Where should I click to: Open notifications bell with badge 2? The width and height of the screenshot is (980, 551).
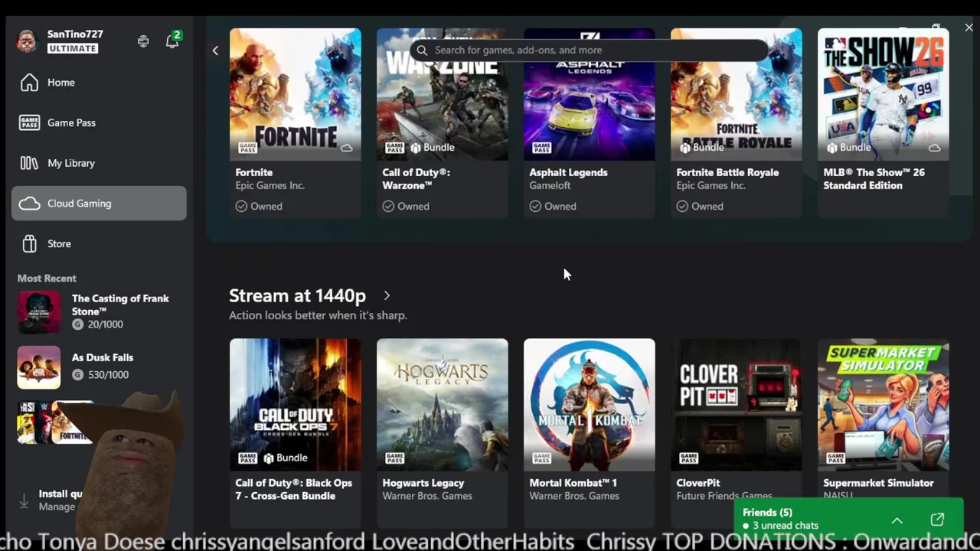pos(172,41)
